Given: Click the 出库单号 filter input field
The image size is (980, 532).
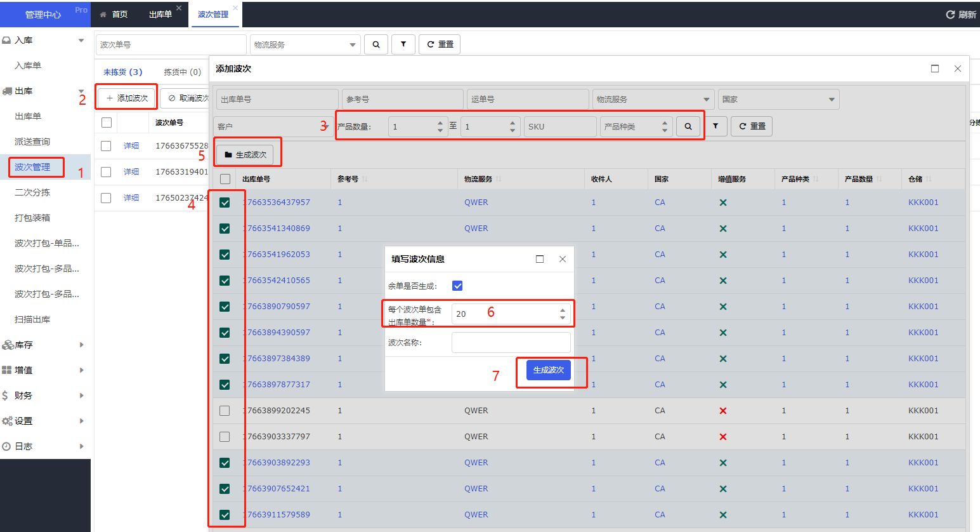Looking at the screenshot, I should 277,99.
